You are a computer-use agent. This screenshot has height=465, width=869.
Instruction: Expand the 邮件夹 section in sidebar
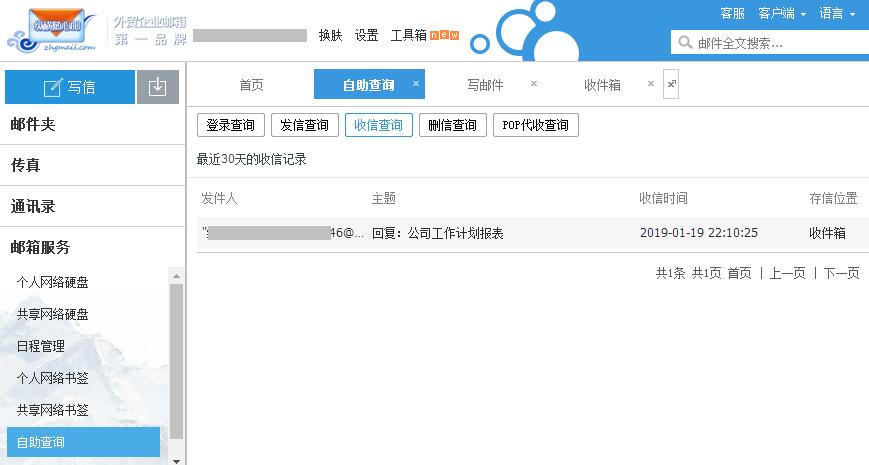(x=33, y=124)
